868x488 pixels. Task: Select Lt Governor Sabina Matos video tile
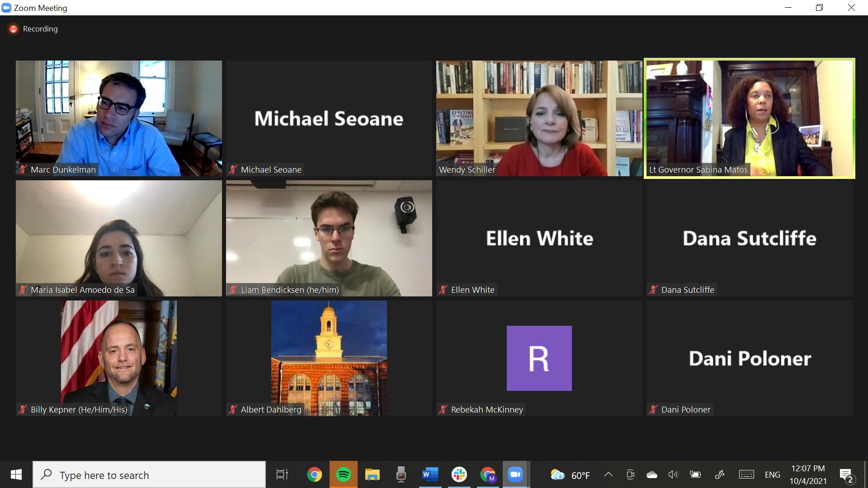(749, 118)
